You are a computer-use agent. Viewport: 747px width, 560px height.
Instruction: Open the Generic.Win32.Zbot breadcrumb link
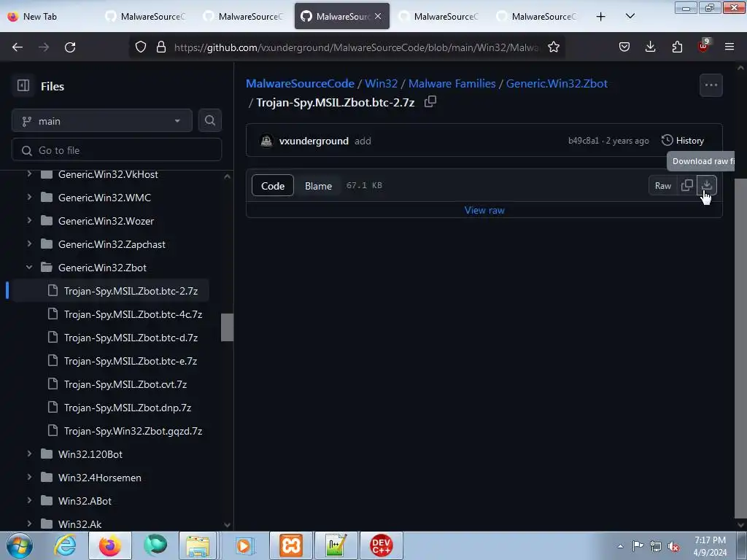[557, 83]
